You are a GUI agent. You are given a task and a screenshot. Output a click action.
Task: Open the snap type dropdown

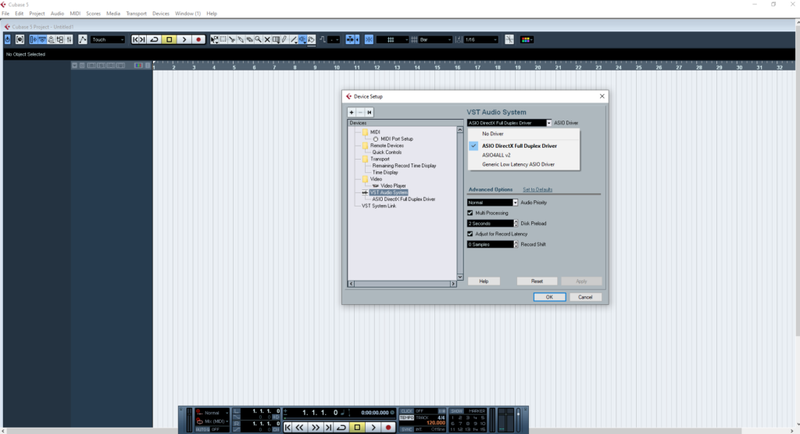point(392,40)
